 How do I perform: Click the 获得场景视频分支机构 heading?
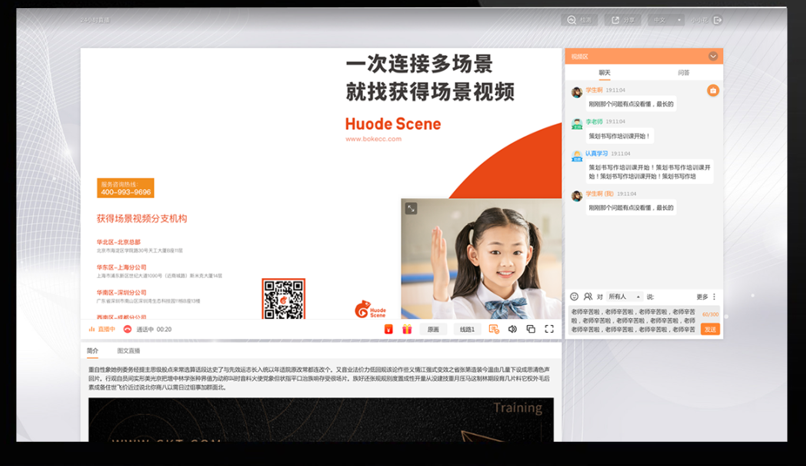[142, 218]
